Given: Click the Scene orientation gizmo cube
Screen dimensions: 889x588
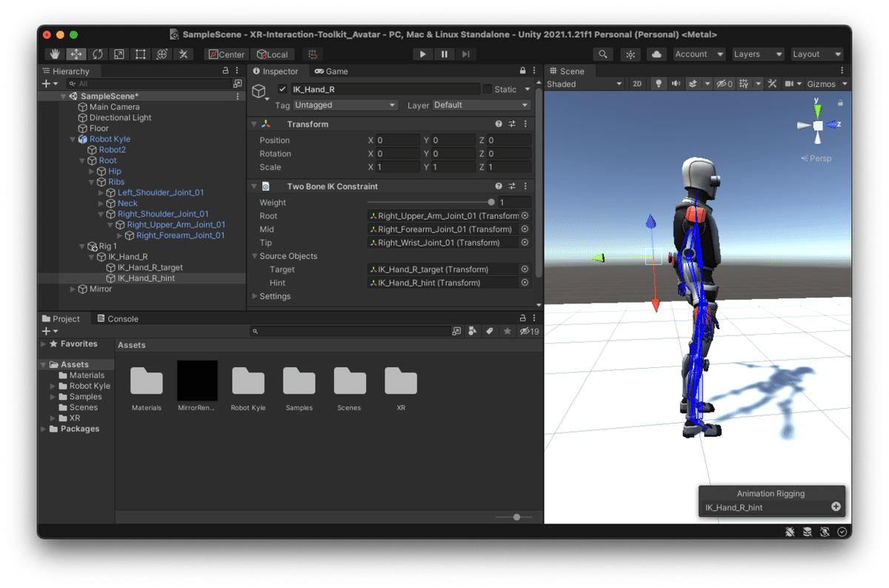Looking at the screenshot, I should 817,126.
